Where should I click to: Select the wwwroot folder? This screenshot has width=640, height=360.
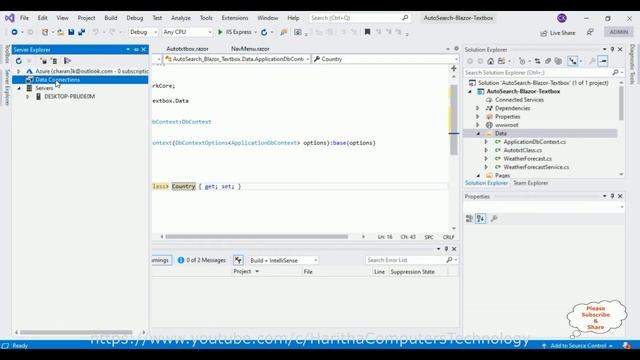pyautogui.click(x=507, y=125)
